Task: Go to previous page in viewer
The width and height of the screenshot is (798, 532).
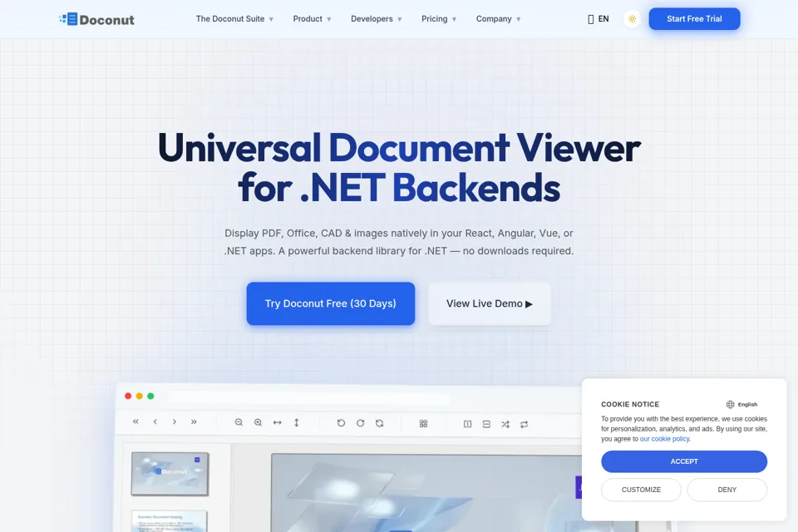Action: click(x=155, y=421)
